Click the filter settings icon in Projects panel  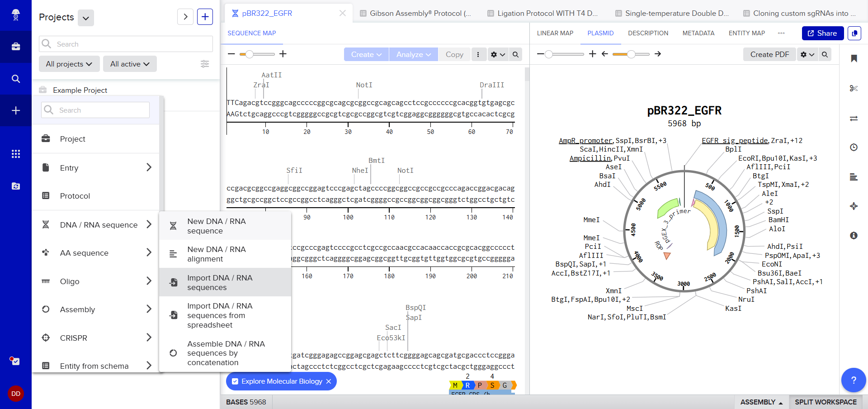click(205, 64)
